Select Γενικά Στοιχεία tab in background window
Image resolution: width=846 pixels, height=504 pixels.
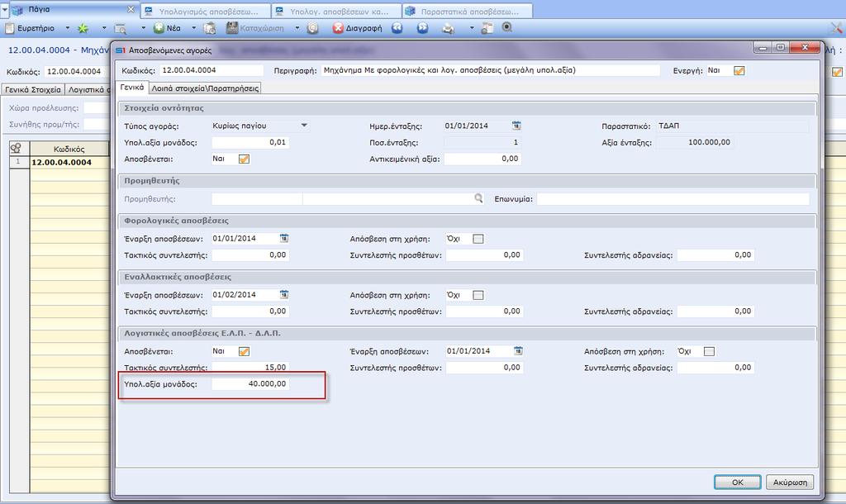tap(33, 89)
